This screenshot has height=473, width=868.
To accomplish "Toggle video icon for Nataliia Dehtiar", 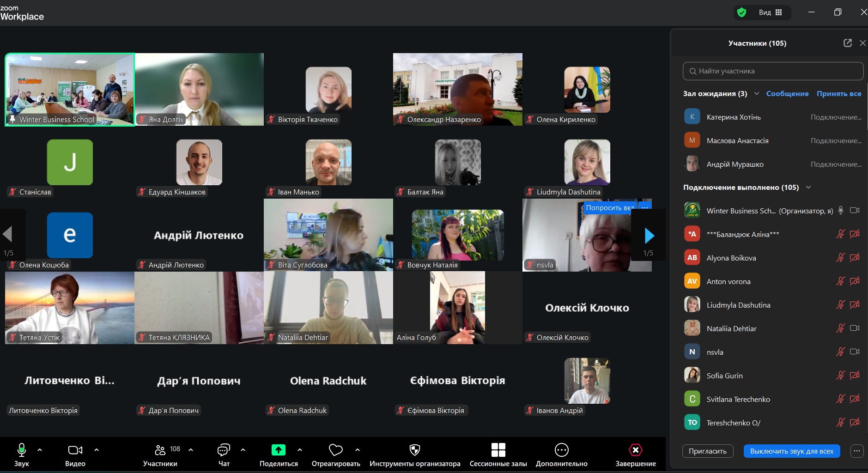I will [x=854, y=328].
